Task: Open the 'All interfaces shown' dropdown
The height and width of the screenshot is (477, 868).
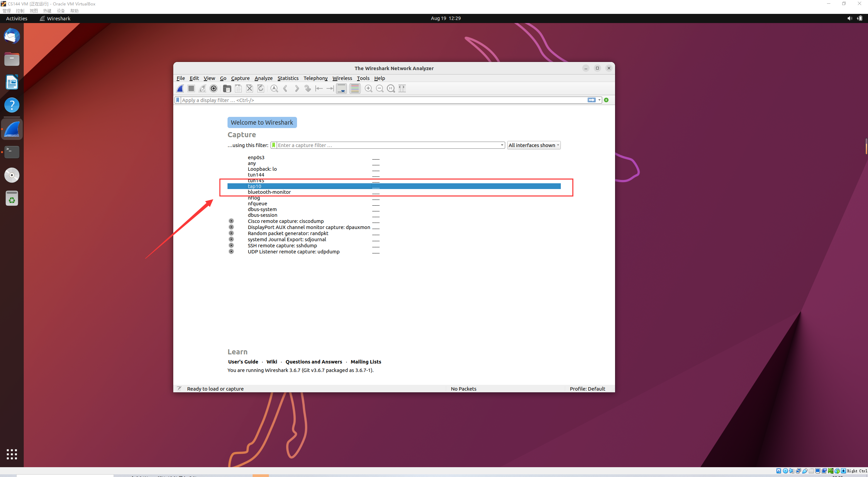Action: click(534, 145)
